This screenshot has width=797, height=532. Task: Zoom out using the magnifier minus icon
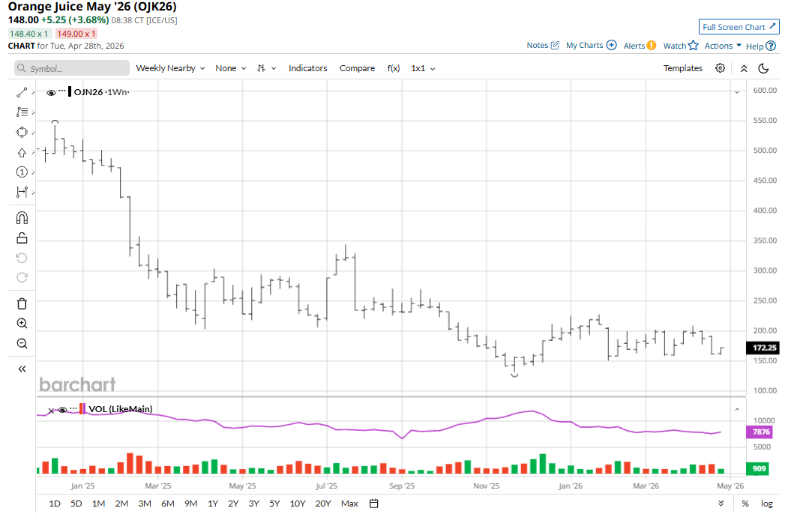[x=22, y=344]
